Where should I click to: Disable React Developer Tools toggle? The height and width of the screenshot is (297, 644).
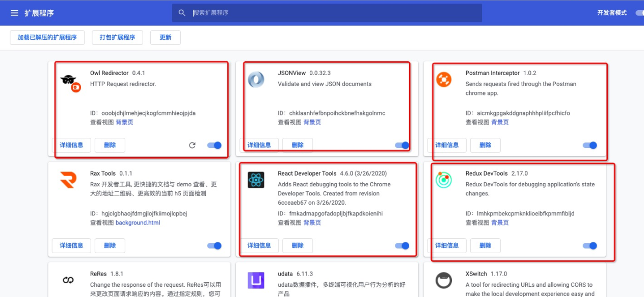(403, 245)
